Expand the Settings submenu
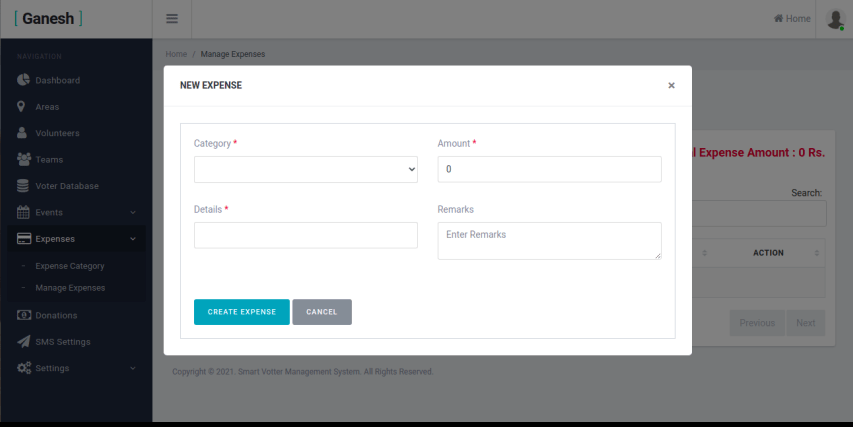 [76, 368]
